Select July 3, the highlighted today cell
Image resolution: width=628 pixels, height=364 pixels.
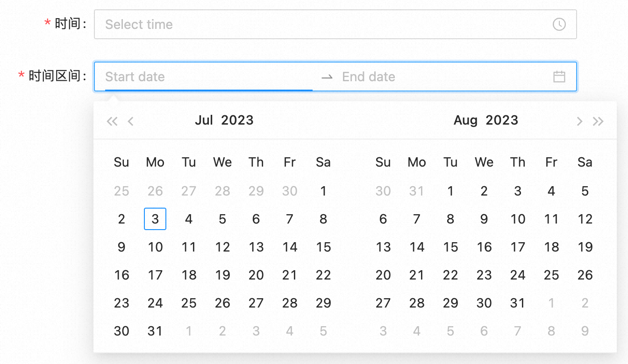tap(155, 219)
